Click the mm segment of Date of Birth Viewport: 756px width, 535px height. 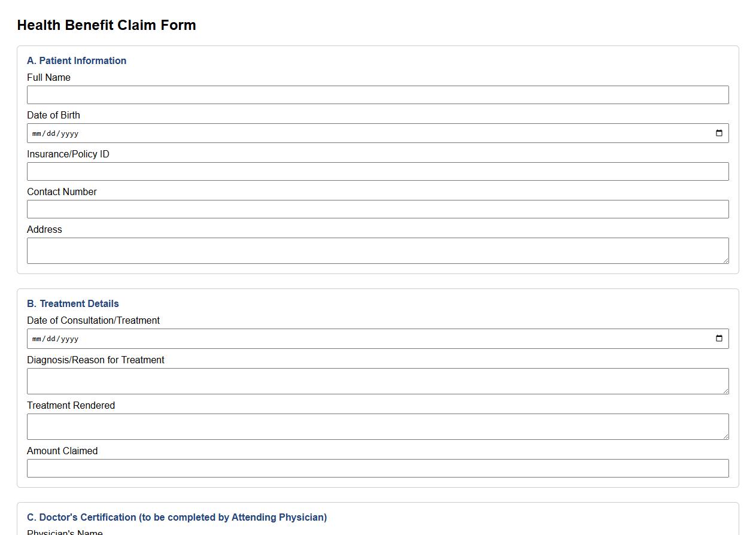(x=37, y=133)
